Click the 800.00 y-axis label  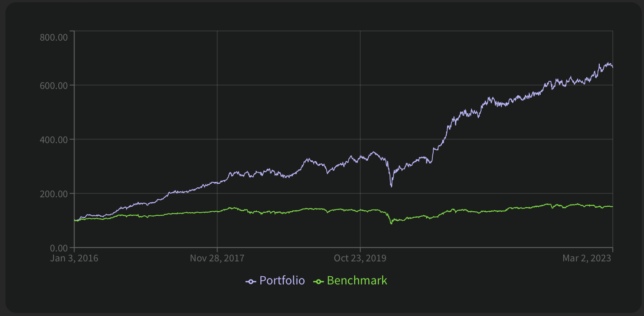click(x=54, y=37)
